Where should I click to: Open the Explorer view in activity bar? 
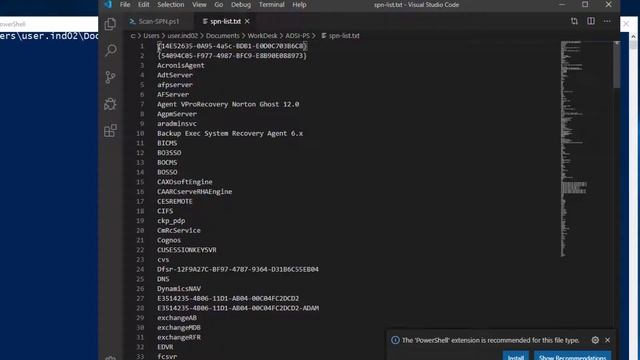[x=110, y=24]
